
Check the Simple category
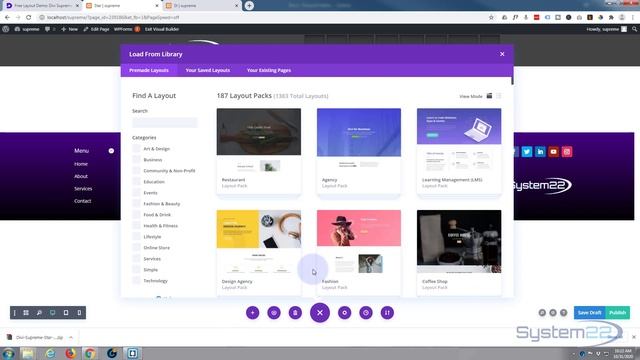136,270
